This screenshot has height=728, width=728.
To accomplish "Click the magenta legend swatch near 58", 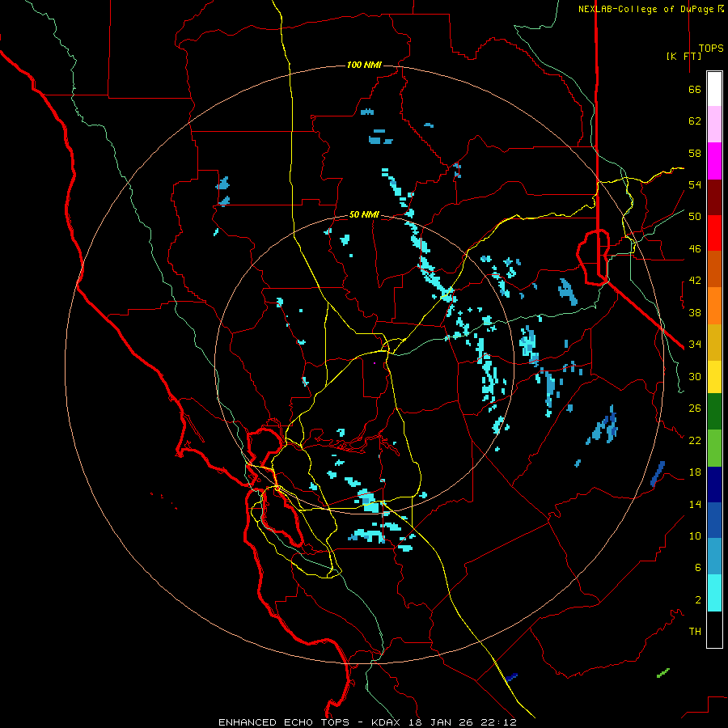I will tap(714, 161).
